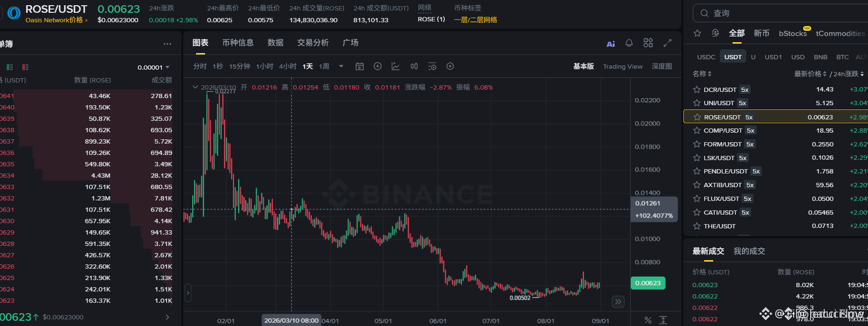Click the price alert bell icon

(x=629, y=43)
